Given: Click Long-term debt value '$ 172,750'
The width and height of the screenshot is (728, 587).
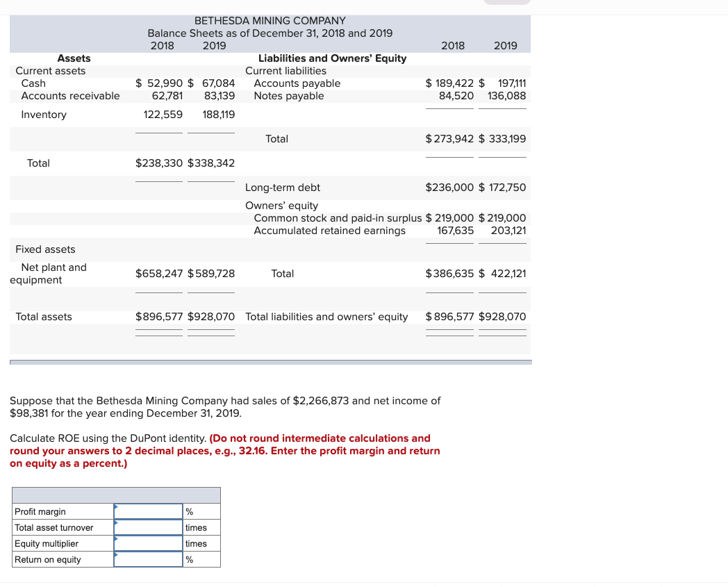Looking at the screenshot, I should pyautogui.click(x=502, y=188).
